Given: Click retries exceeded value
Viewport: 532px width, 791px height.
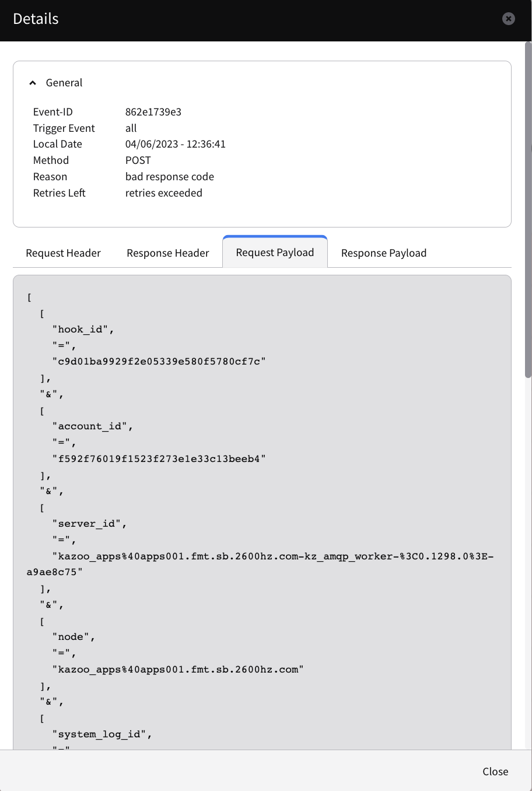Looking at the screenshot, I should click(x=164, y=193).
